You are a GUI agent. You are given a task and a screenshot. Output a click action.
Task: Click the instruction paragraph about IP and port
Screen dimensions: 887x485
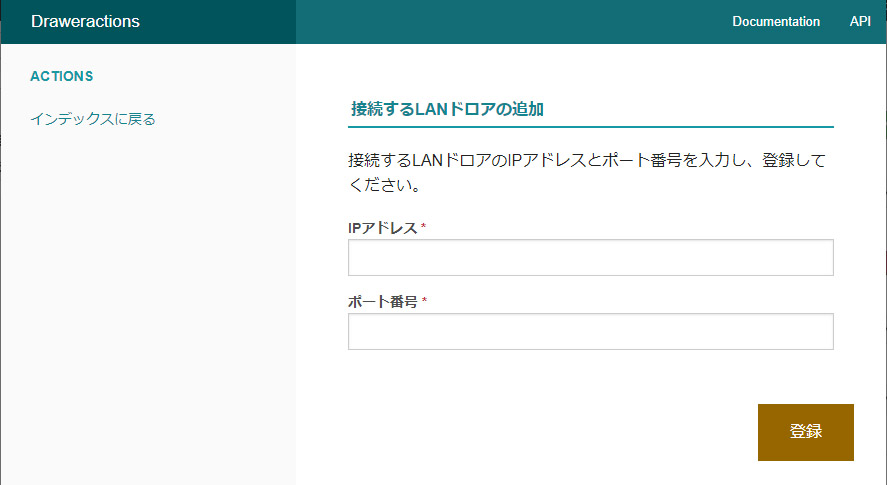click(x=587, y=173)
